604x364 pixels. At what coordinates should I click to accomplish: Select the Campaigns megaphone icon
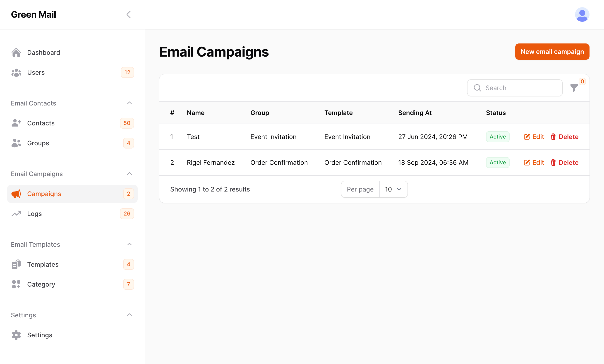[x=16, y=194]
